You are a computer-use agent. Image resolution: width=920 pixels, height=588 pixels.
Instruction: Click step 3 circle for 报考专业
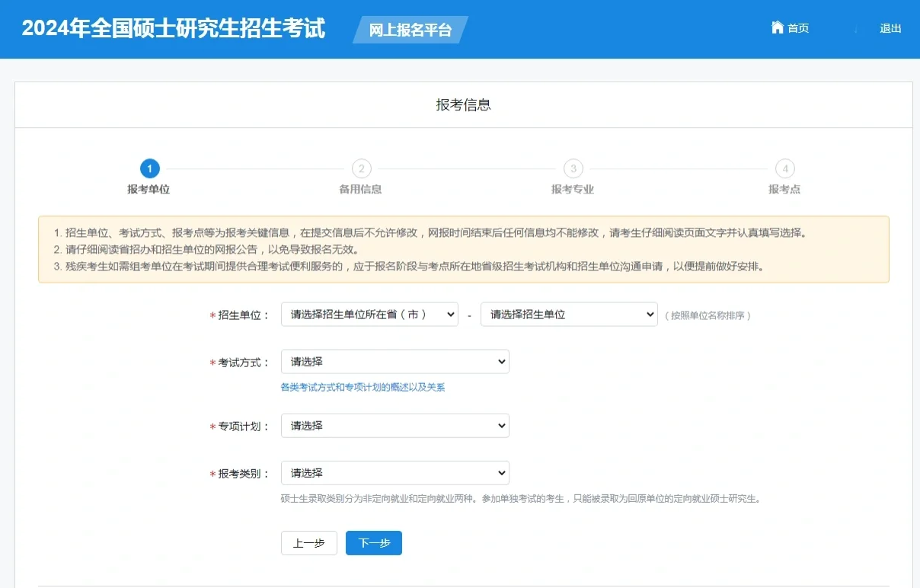[573, 169]
